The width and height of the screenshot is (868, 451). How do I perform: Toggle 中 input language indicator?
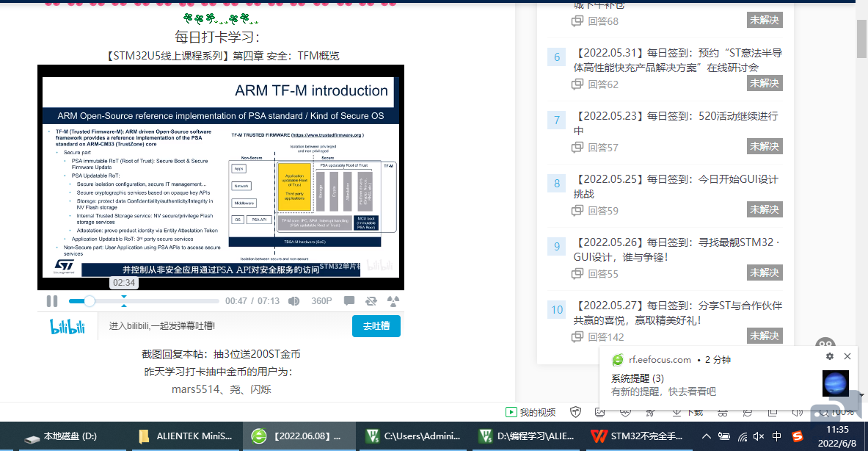click(x=777, y=436)
